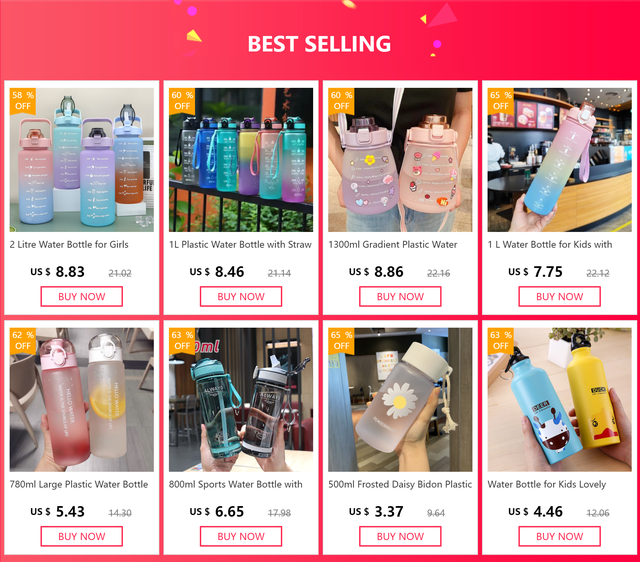Click BUY NOW for 2 Litre Water Bottle
The width and height of the screenshot is (640, 562).
[x=82, y=296]
